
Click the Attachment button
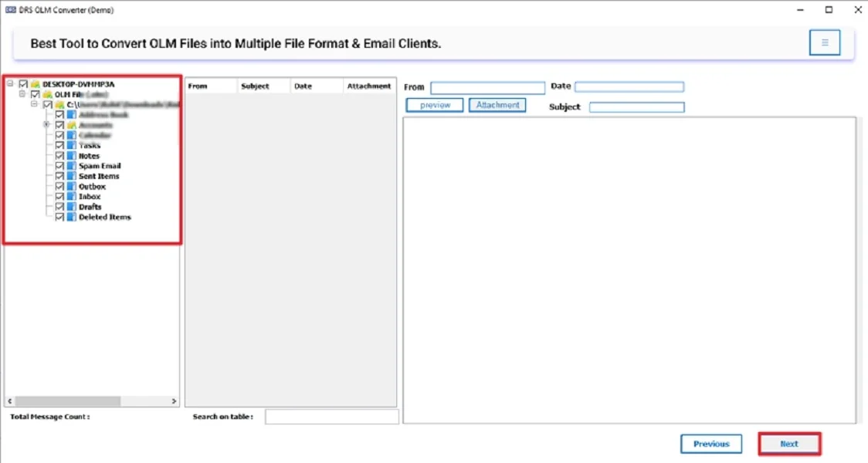(497, 104)
